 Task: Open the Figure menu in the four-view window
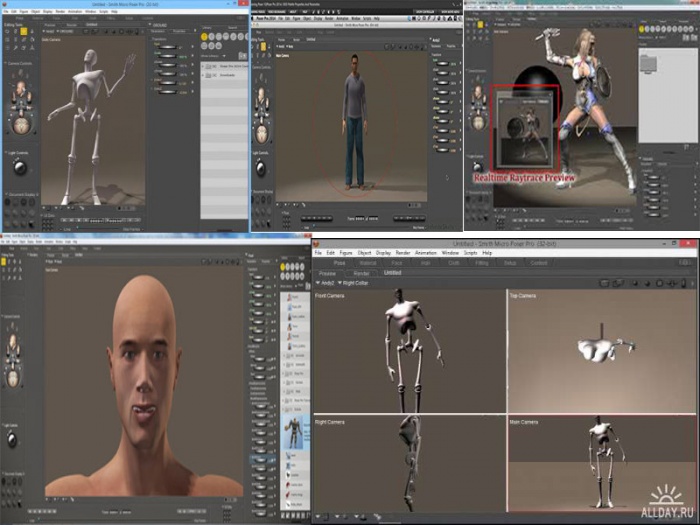pos(345,253)
